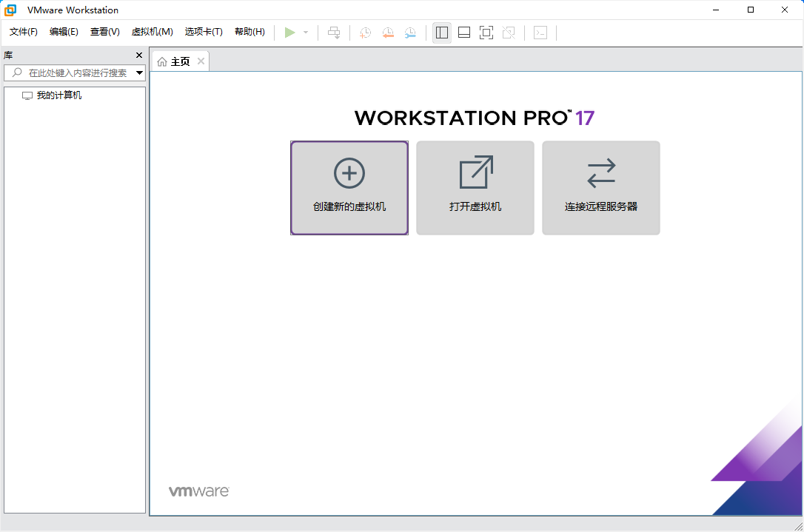Switch to the 主页 tab

[180, 61]
